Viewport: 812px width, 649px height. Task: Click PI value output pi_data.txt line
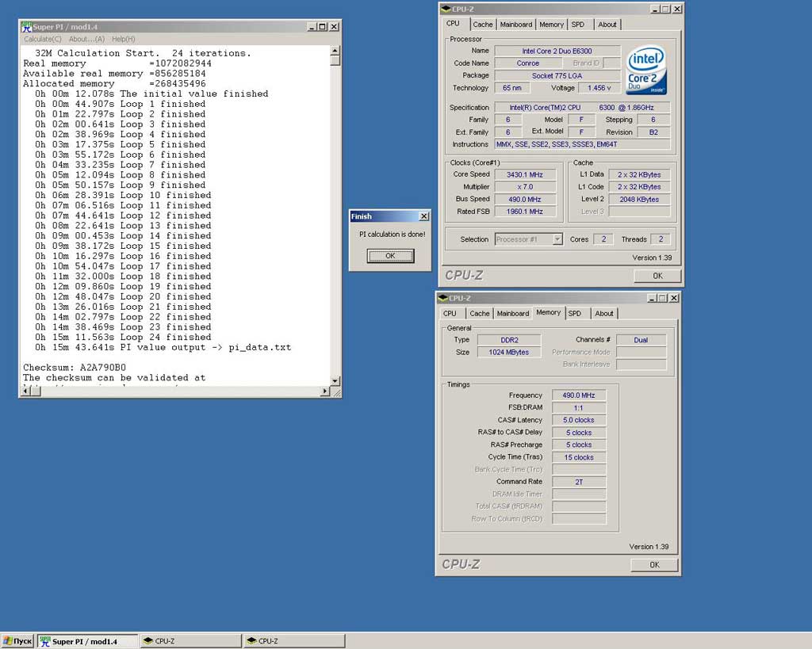pyautogui.click(x=163, y=347)
